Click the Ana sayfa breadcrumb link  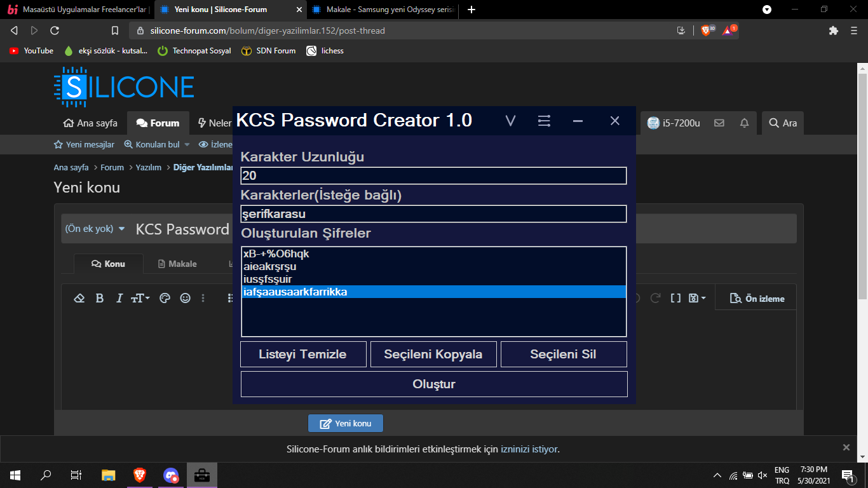(71, 168)
